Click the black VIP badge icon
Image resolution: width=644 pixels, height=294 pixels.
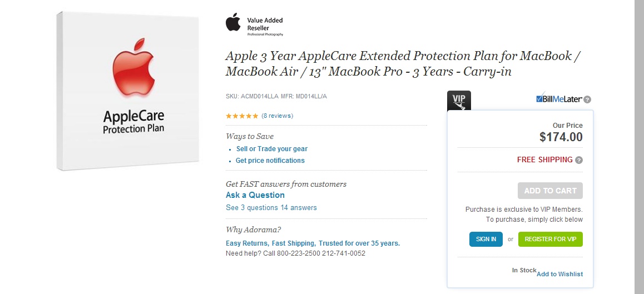coord(459,101)
